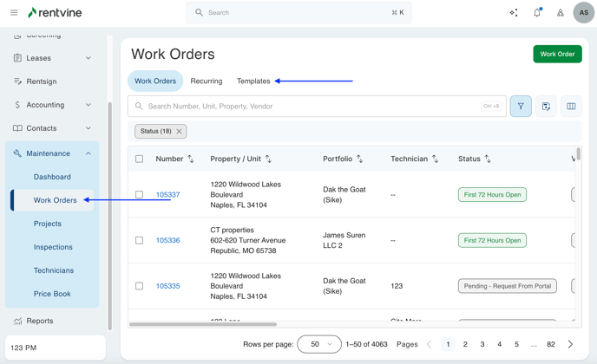
Task: Open work order link 105336
Action: point(167,240)
